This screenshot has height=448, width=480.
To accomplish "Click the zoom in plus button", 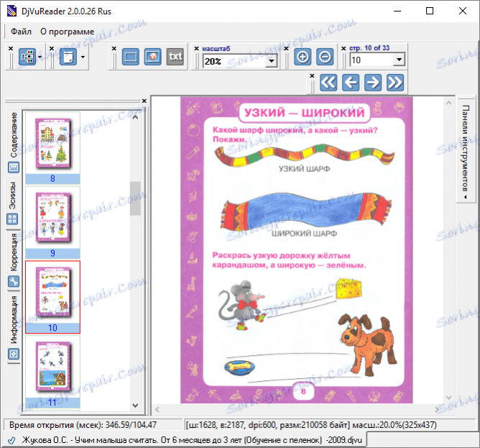I will 303,57.
